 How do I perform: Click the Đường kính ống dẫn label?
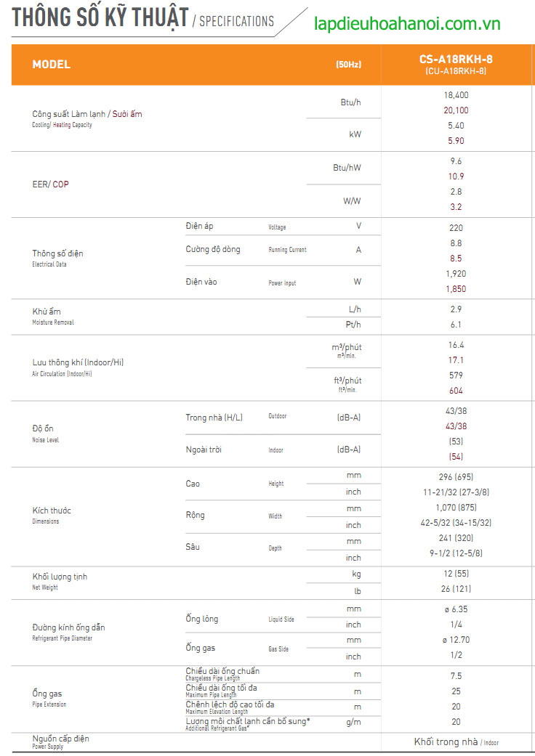point(68,630)
